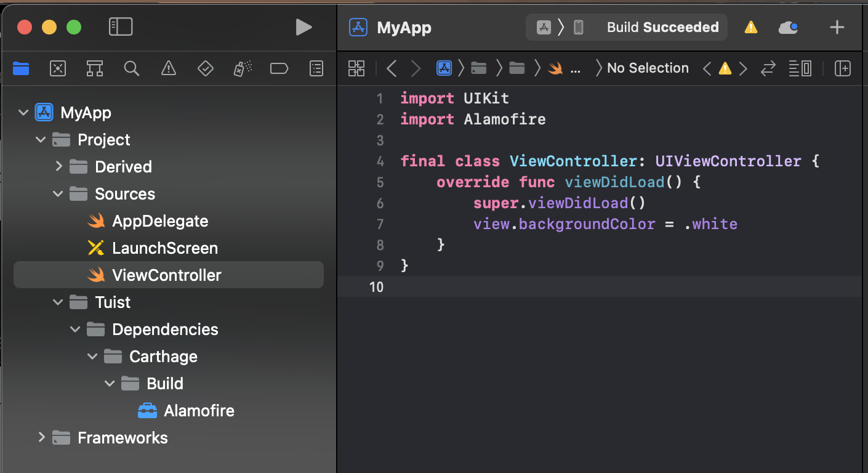The height and width of the screenshot is (473, 868).
Task: Open the Report navigator tab
Action: [316, 68]
